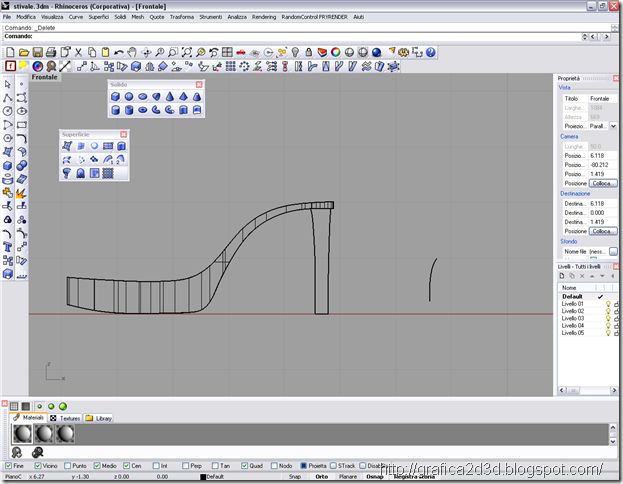Image resolution: width=623 pixels, height=484 pixels.
Task: Click the lock objects padlock icon
Action: (x=308, y=52)
